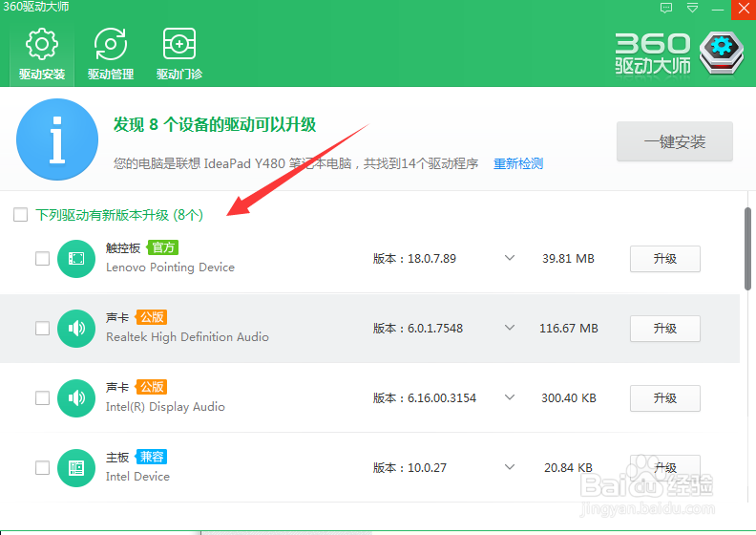Check the Intel(R) Display Audio checkbox
The height and width of the screenshot is (535, 756).
tap(42, 398)
